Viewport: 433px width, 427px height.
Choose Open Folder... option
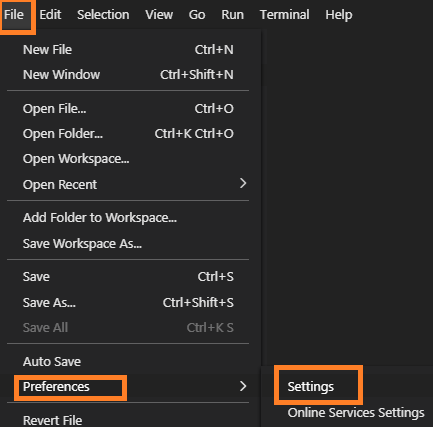[128, 134]
